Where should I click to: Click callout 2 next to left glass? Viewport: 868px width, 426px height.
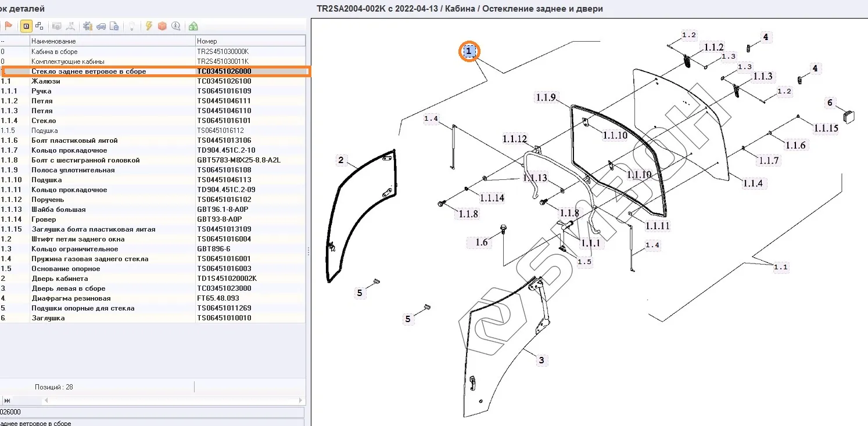pos(341,160)
